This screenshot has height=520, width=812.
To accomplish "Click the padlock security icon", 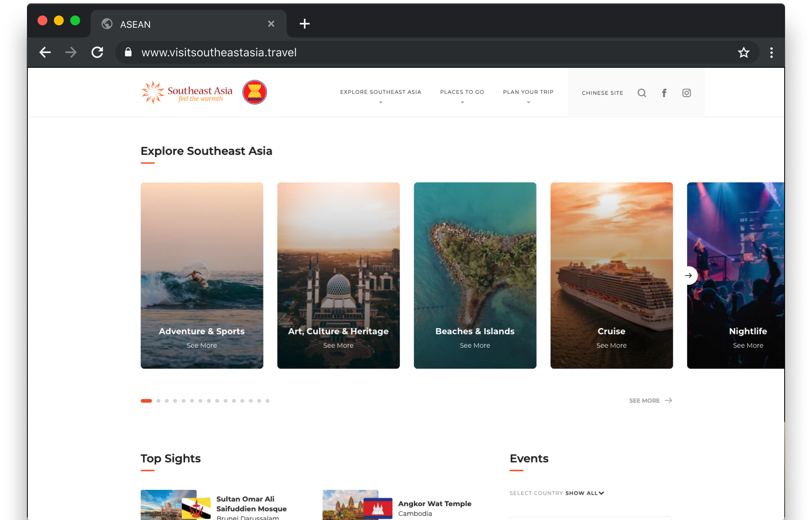I will (128, 52).
